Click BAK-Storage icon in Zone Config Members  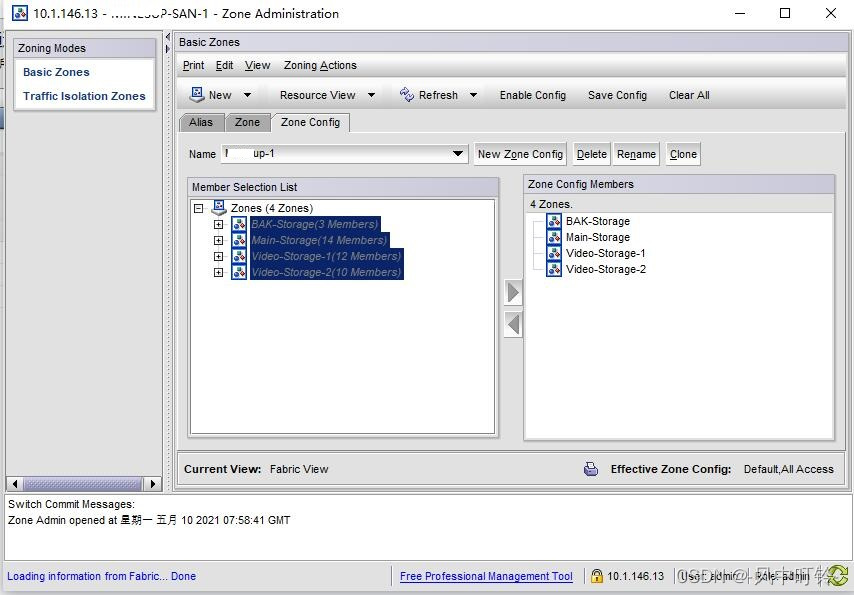tap(554, 221)
